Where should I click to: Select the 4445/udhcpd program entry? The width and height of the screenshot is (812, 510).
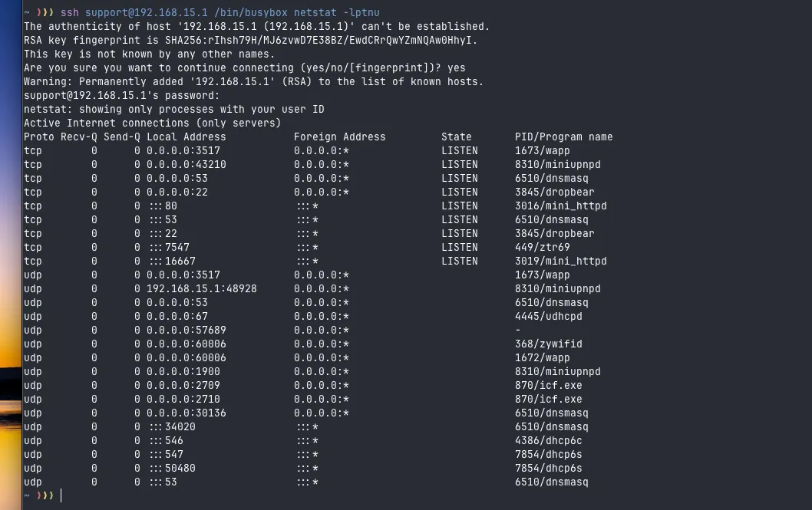point(549,316)
